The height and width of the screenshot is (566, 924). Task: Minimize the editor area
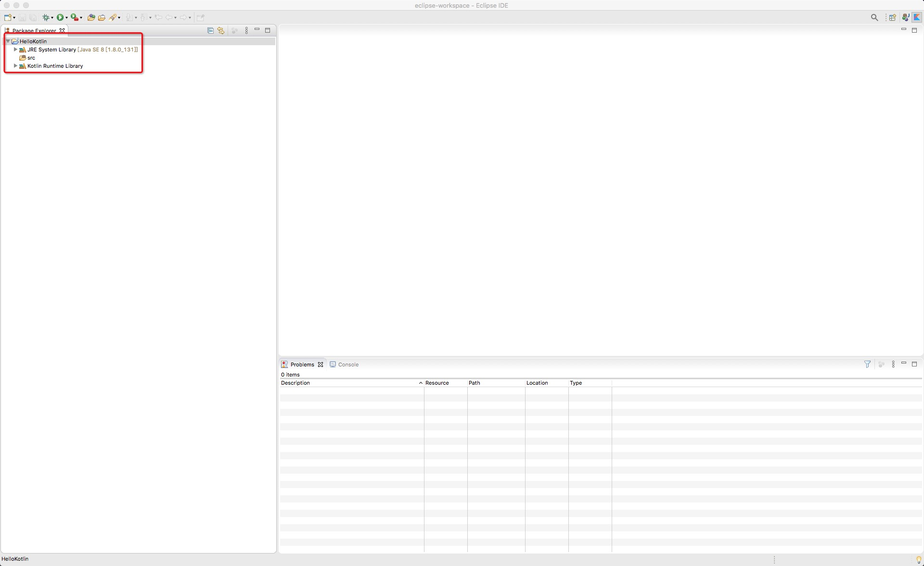(x=904, y=30)
